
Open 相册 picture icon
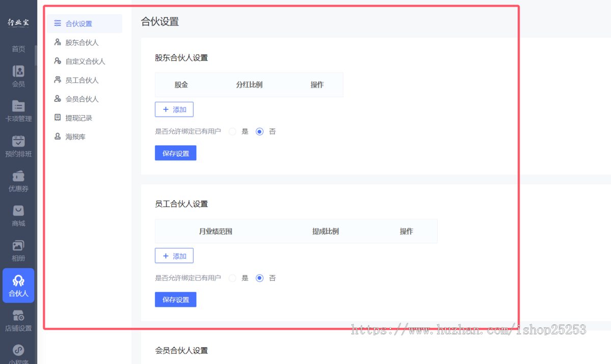(x=18, y=246)
